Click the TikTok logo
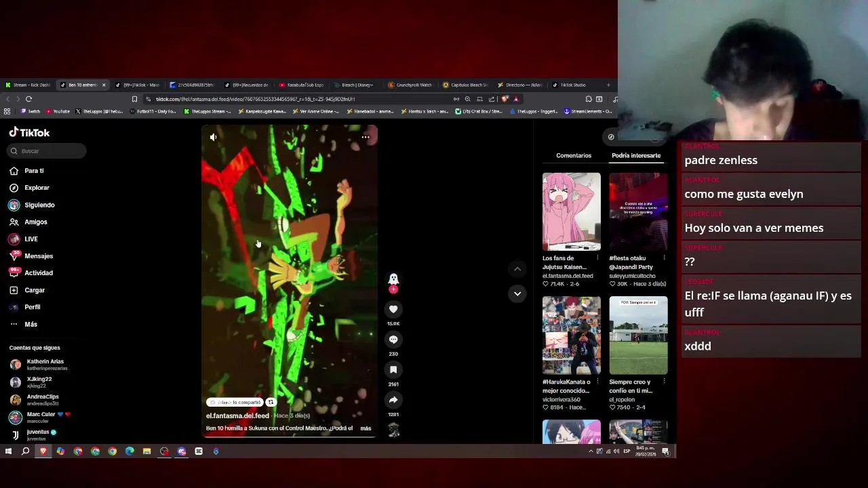The height and width of the screenshot is (488, 868). tap(29, 132)
